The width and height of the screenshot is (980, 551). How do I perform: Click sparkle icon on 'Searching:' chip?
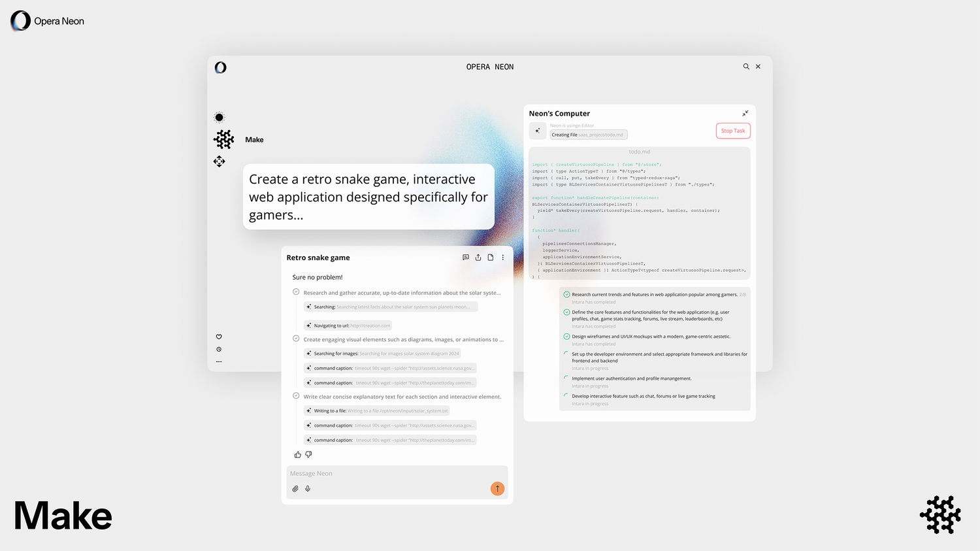(x=309, y=307)
